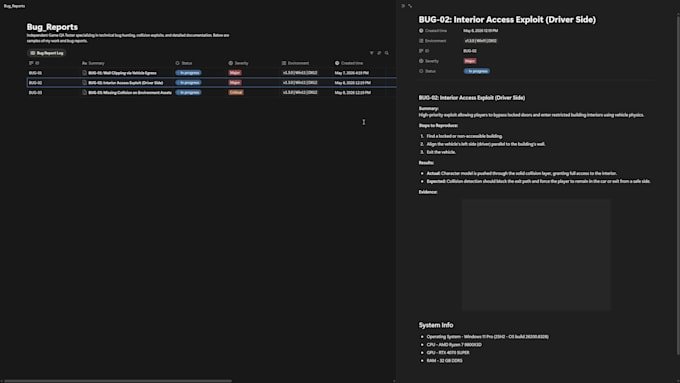Viewport: 680px width, 383px height.
Task: Click the horizontal scrollbar under the table
Action: (x=118, y=381)
